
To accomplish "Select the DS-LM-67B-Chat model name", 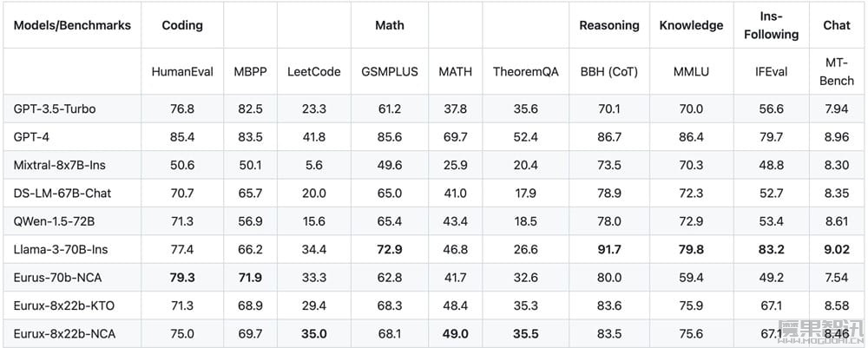I will [62, 194].
